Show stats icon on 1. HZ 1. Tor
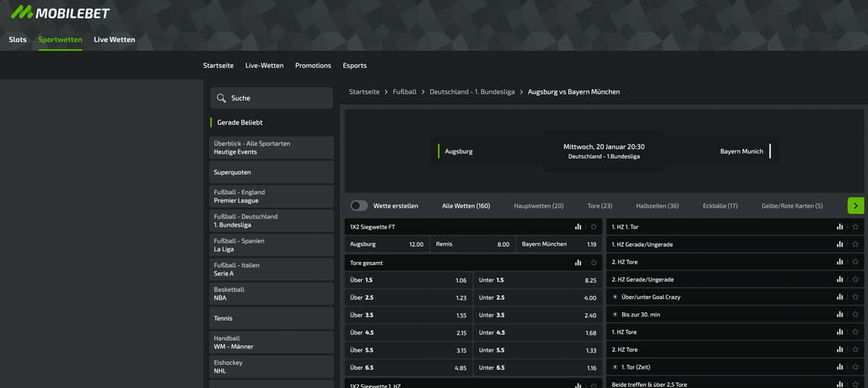The height and width of the screenshot is (388, 868). pyautogui.click(x=840, y=227)
